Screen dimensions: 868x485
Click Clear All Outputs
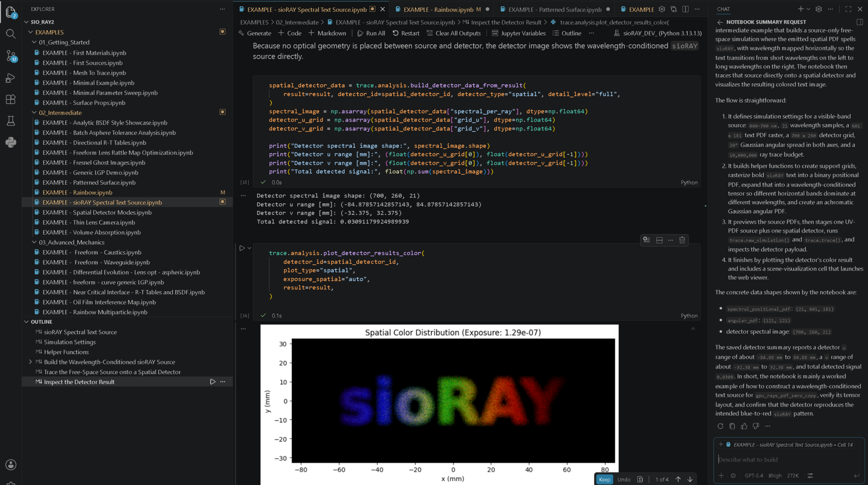pos(453,33)
